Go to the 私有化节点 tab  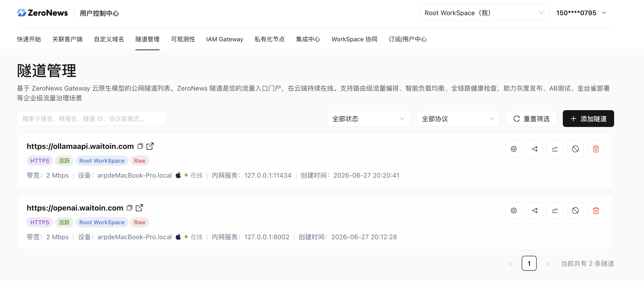tap(269, 39)
